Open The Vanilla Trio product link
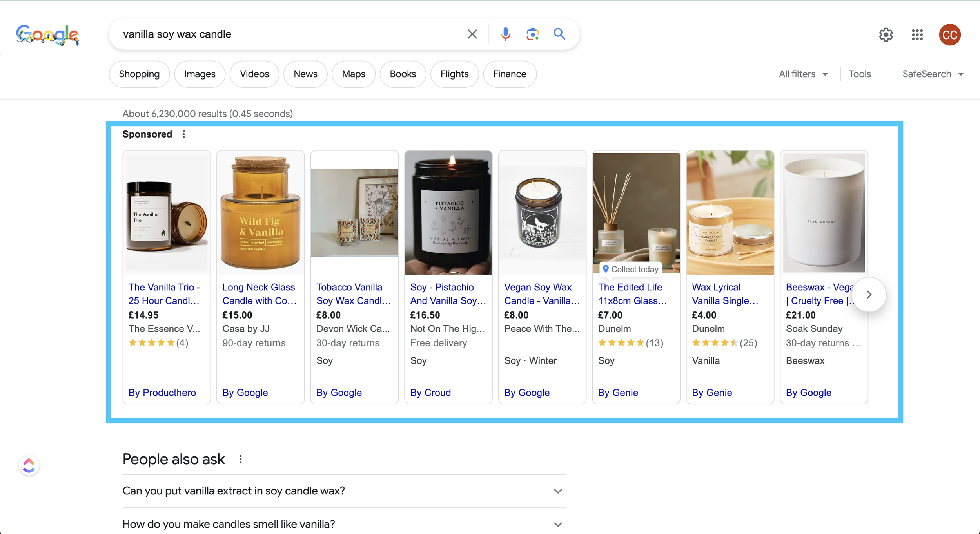 164,294
